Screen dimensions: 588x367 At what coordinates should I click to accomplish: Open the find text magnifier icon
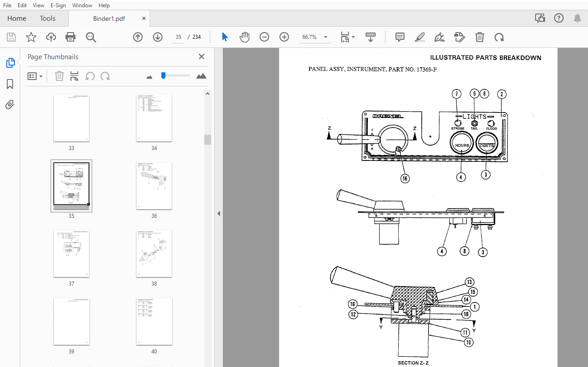pyautogui.click(x=91, y=37)
